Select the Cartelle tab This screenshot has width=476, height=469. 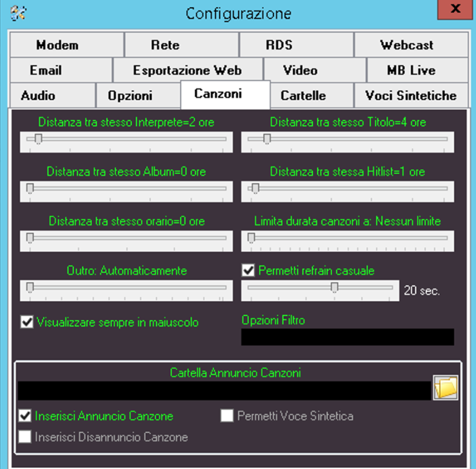click(x=303, y=96)
